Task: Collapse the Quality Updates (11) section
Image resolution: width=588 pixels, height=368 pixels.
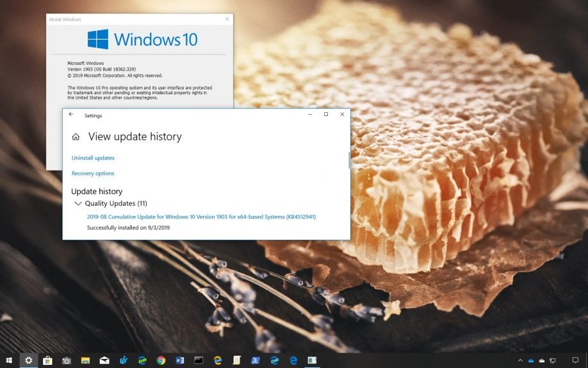Action: point(78,203)
